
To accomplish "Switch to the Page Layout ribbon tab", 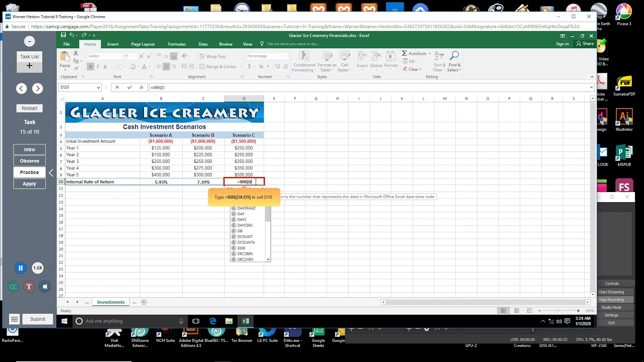I will (x=143, y=44).
